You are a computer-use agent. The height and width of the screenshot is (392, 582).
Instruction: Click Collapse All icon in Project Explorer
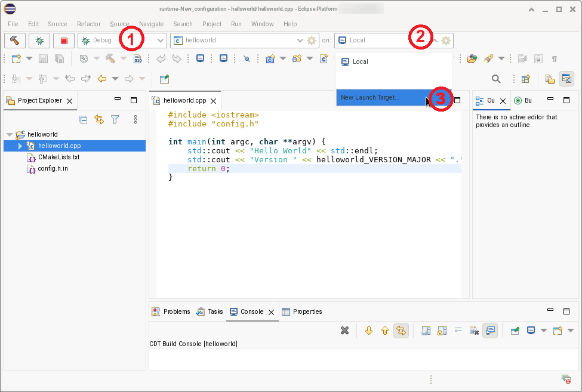coord(84,119)
